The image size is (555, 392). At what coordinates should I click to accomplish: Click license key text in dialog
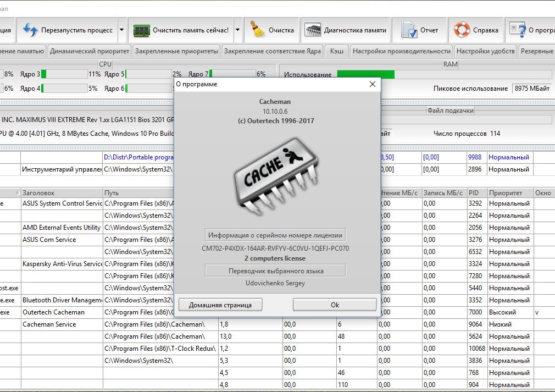point(275,249)
